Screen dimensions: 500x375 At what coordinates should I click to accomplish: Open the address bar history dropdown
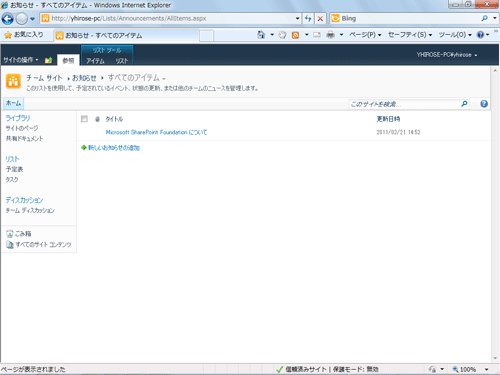tap(297, 19)
